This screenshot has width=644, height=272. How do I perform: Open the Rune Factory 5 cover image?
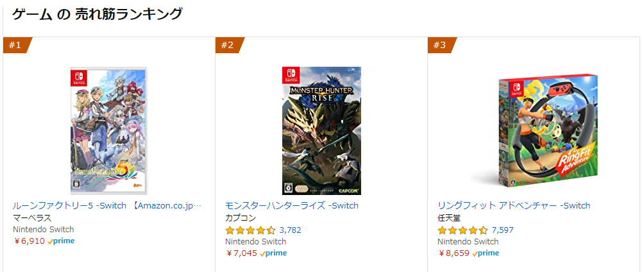pos(108,130)
